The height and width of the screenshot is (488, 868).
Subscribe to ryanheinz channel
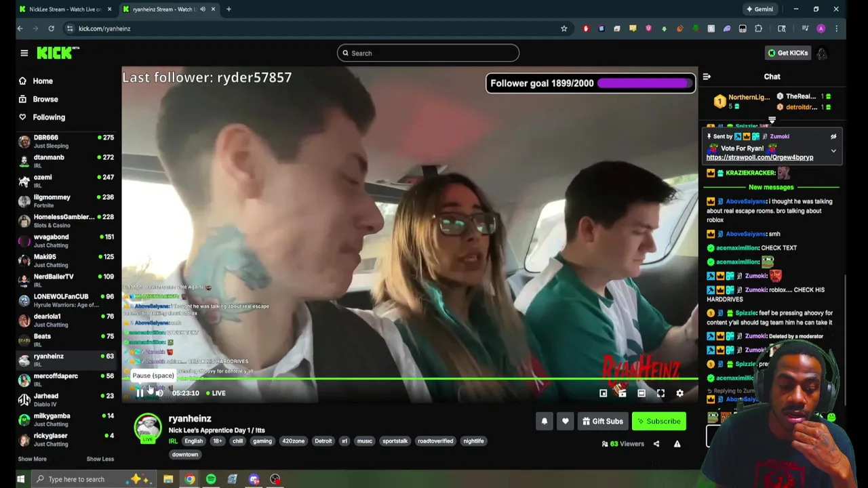(658, 422)
